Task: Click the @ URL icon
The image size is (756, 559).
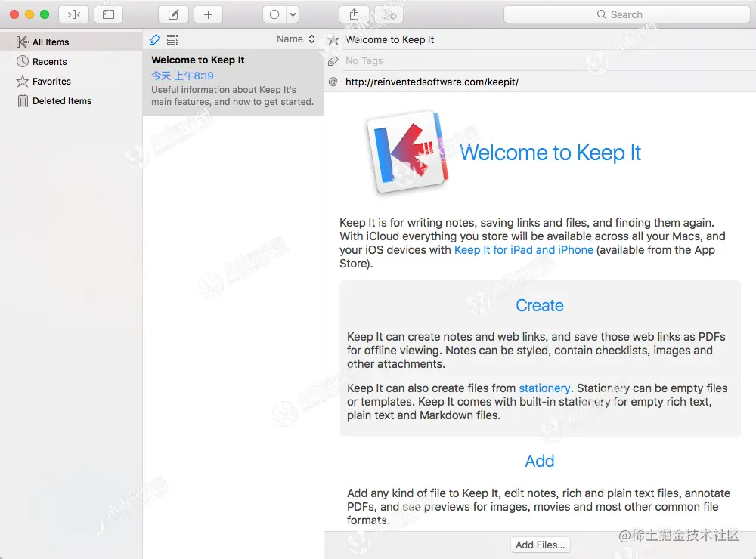Action: coord(333,82)
